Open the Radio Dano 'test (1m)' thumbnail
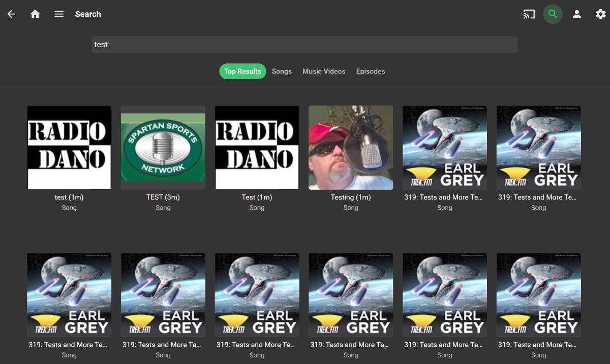 click(69, 148)
